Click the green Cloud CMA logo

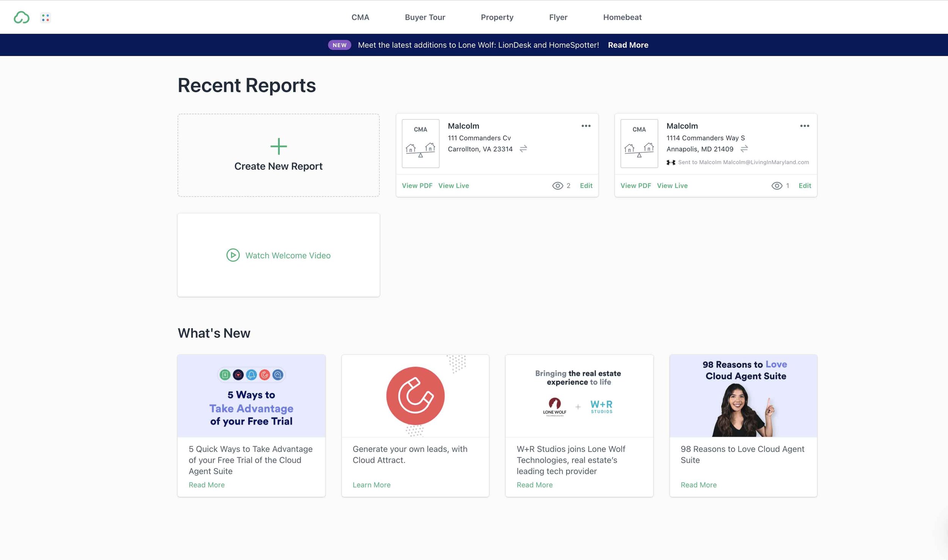pos(22,17)
